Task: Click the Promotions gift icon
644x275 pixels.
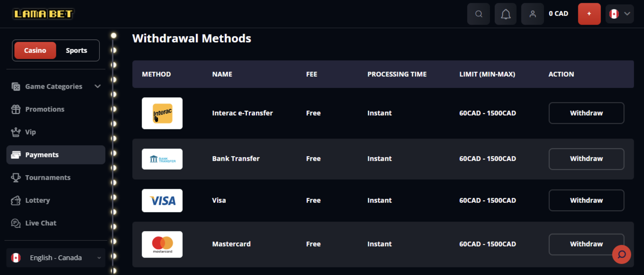Action: coord(16,109)
